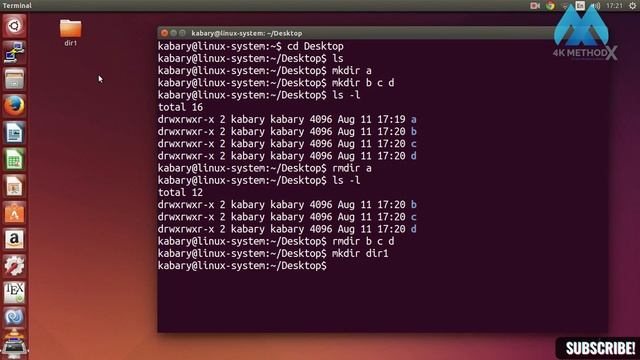Screen dimensions: 640x360
Task: Click the SUBSCRIBE! button
Action: coord(599,348)
